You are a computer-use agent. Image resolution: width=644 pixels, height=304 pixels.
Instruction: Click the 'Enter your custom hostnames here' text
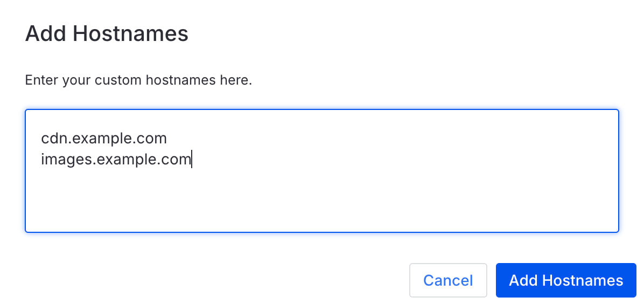tap(138, 81)
